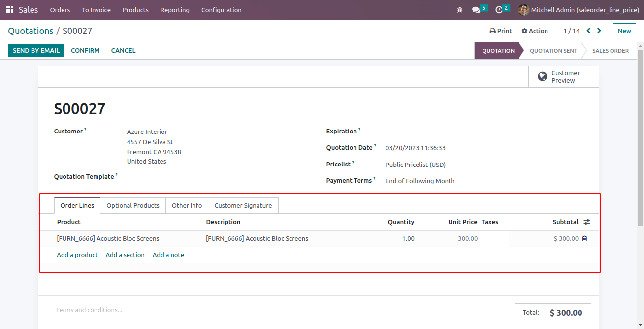The height and width of the screenshot is (329, 644).
Task: Click the Quantity column header
Action: [x=401, y=222]
